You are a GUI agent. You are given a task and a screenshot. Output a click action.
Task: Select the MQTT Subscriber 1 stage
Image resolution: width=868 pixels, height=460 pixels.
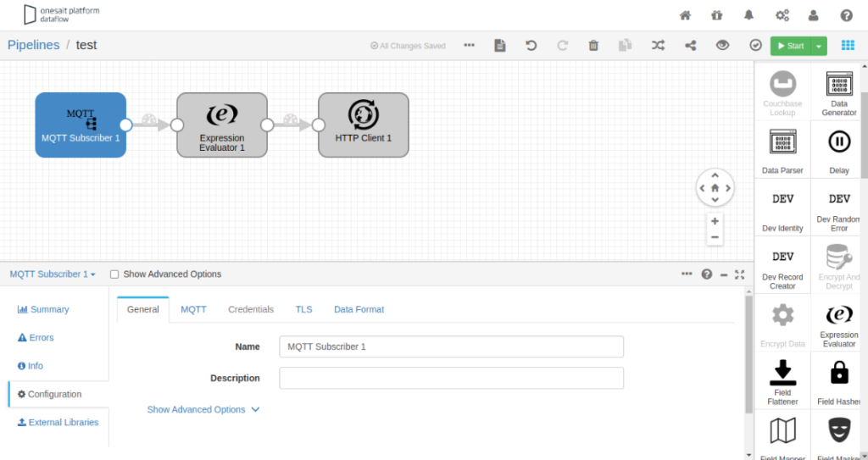[x=81, y=125]
